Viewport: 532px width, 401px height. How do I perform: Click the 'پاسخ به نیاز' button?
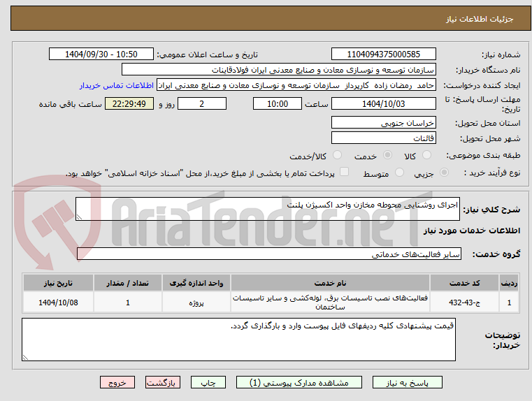click(407, 382)
